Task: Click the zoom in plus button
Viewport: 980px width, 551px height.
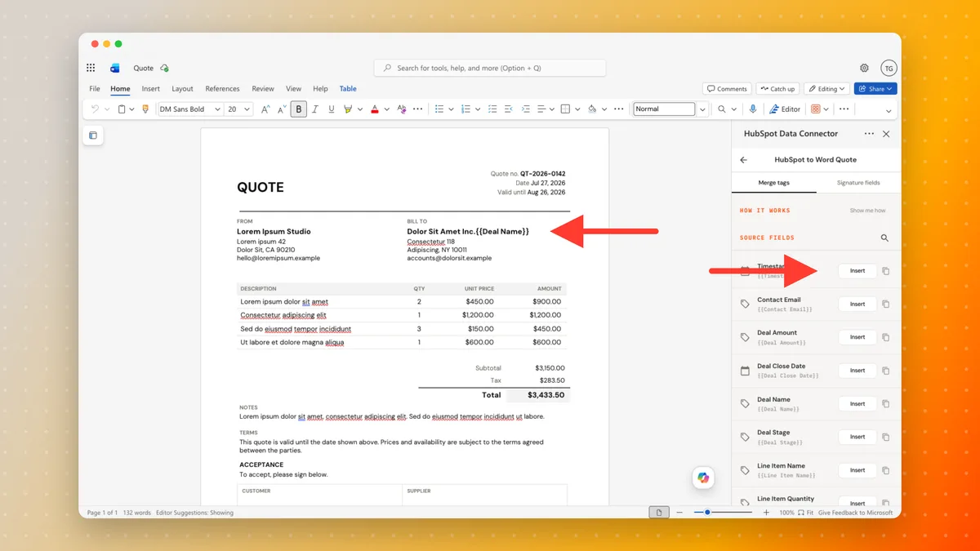Action: tap(766, 513)
